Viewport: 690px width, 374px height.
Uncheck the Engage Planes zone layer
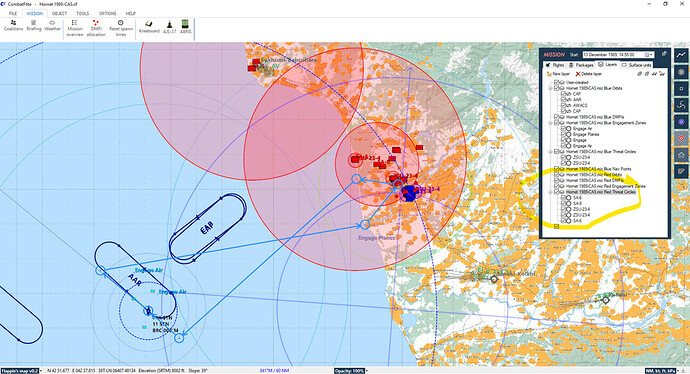click(563, 134)
